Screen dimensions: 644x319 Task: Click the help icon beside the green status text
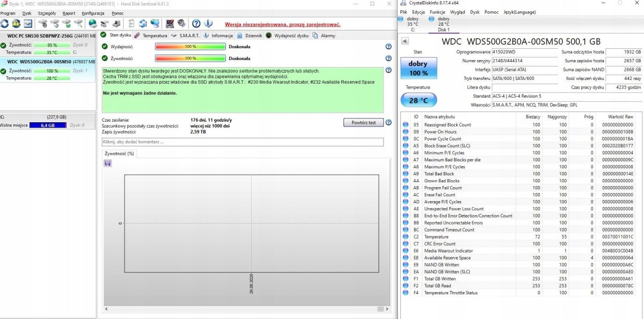click(x=388, y=70)
